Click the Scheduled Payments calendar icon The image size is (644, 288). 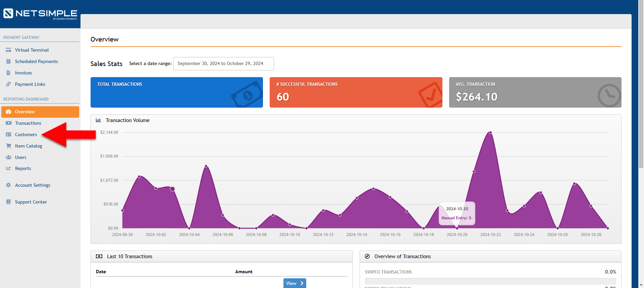pos(8,61)
